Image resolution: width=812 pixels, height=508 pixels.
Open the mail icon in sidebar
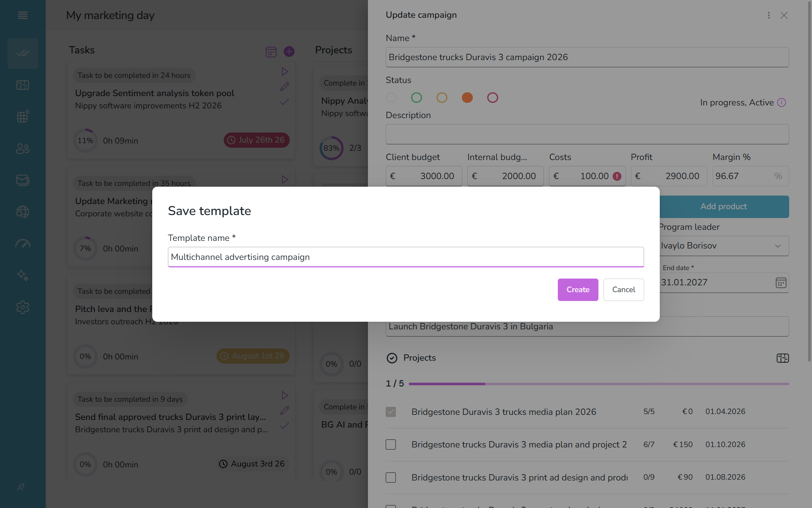23,180
